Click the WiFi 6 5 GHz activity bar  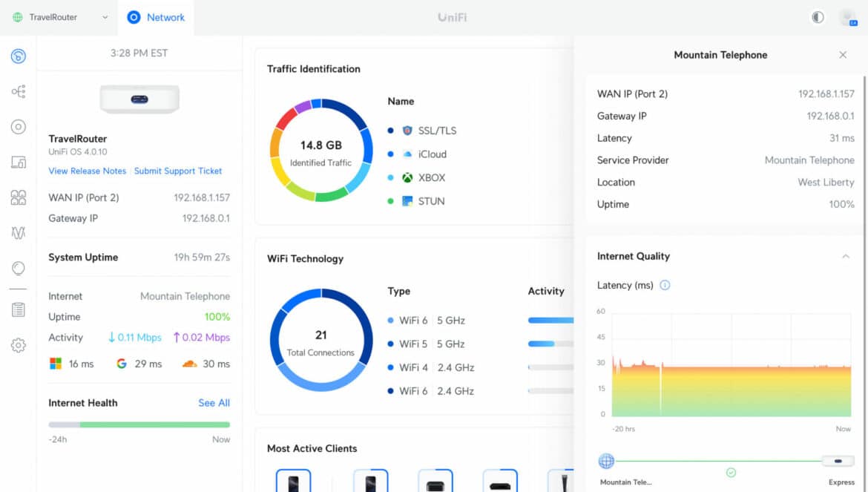click(x=550, y=321)
